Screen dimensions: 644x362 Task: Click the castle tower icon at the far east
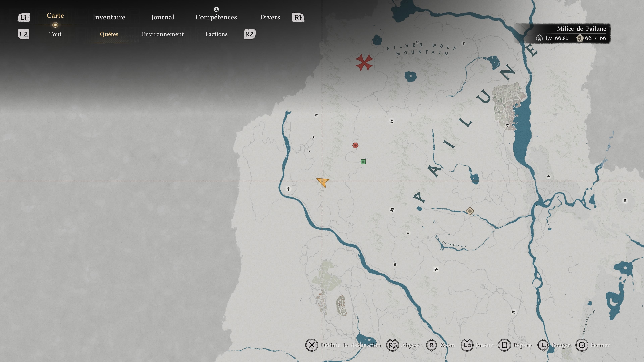625,201
